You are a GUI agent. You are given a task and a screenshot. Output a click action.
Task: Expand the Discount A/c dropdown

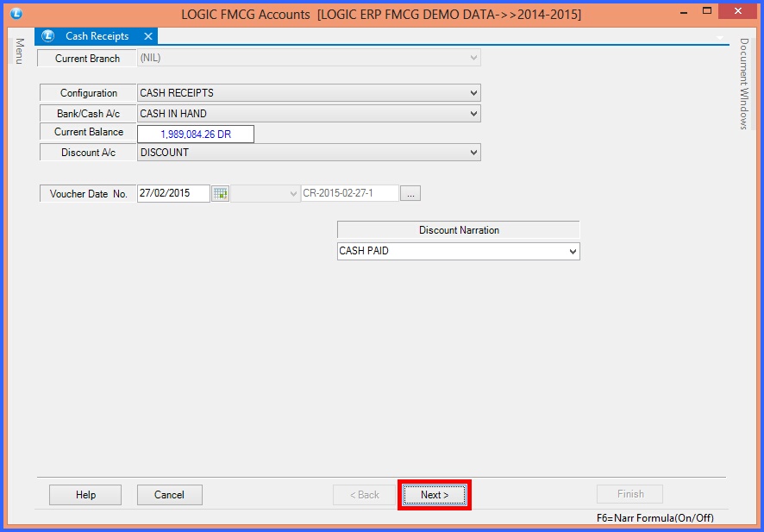[473, 153]
